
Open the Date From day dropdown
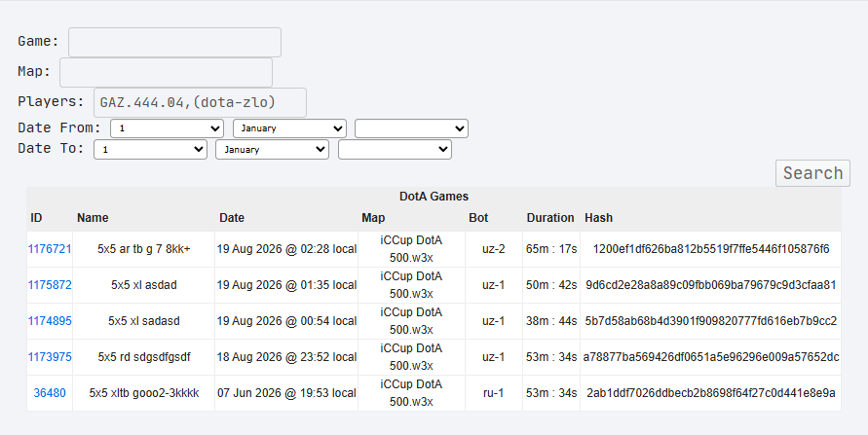click(x=167, y=128)
